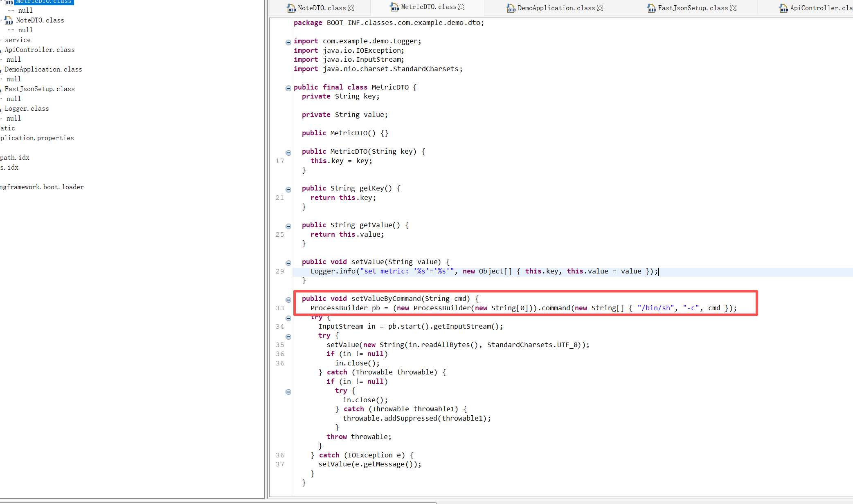The width and height of the screenshot is (853, 504).
Task: Collapse the setValue(String value) method
Action: pyautogui.click(x=288, y=263)
